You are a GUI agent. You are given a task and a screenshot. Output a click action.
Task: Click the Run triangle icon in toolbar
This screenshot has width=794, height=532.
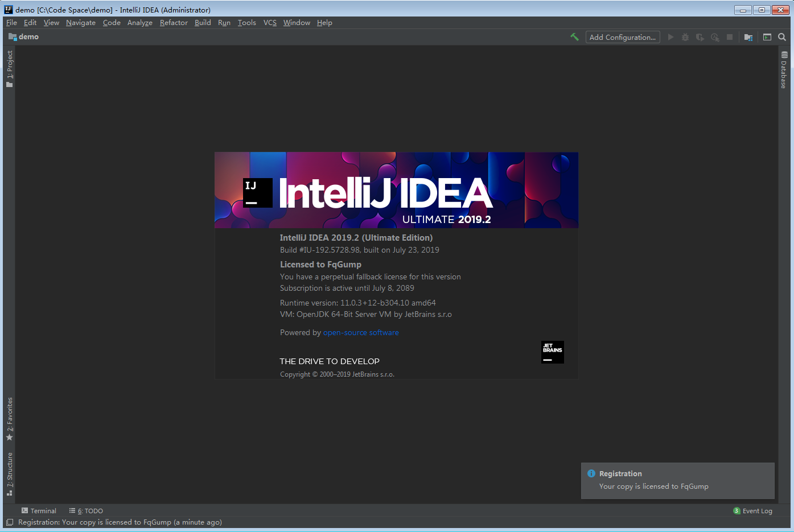(670, 37)
